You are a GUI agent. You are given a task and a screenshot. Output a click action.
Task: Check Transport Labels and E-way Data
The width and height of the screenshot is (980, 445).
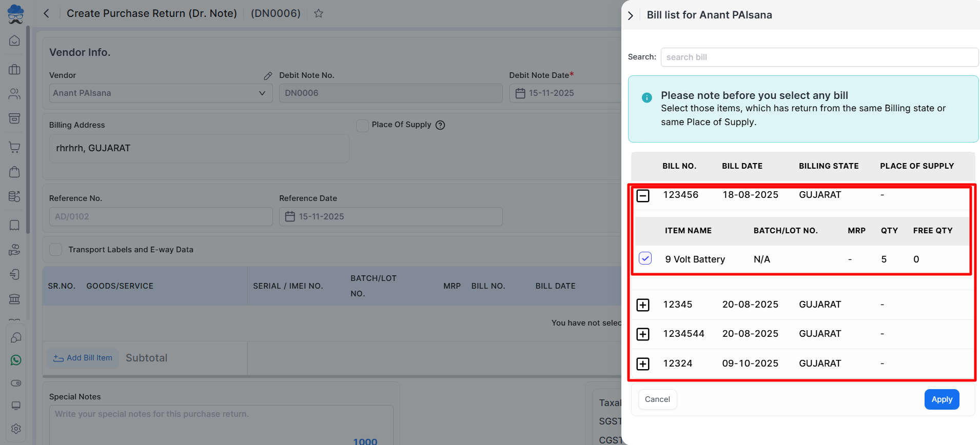click(56, 250)
